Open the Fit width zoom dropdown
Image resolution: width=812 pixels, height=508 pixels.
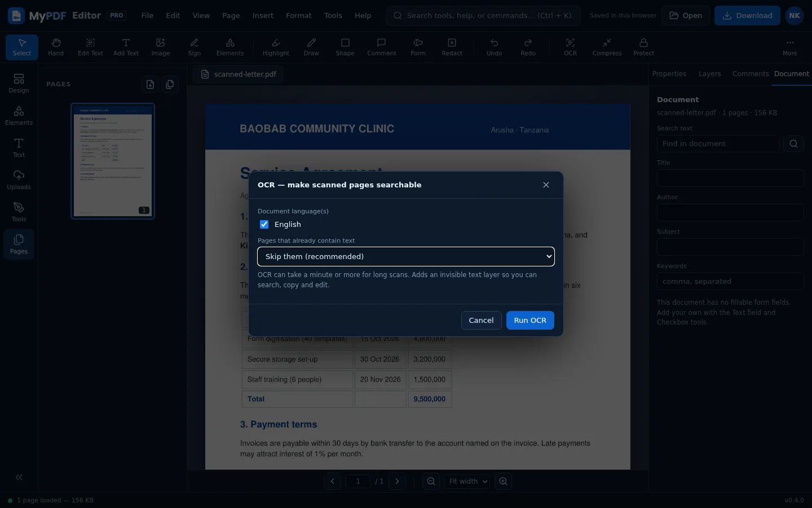tap(467, 481)
